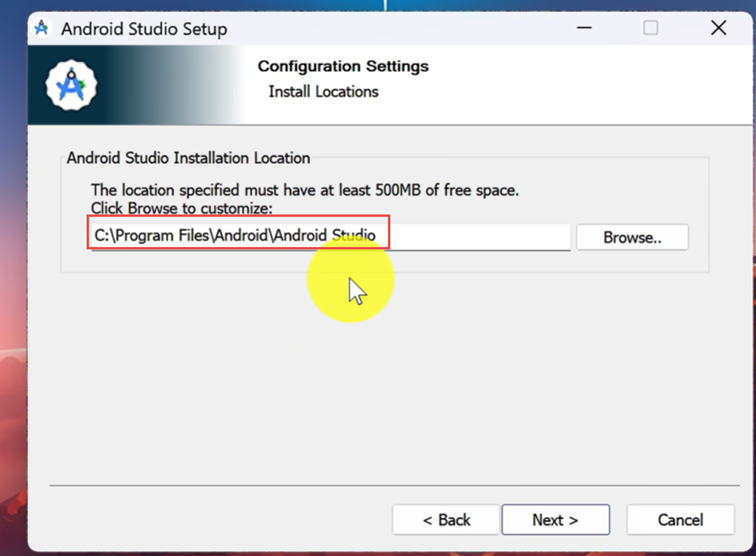The height and width of the screenshot is (556, 756).
Task: Minimize the Android Studio Setup window
Action: tap(584, 29)
